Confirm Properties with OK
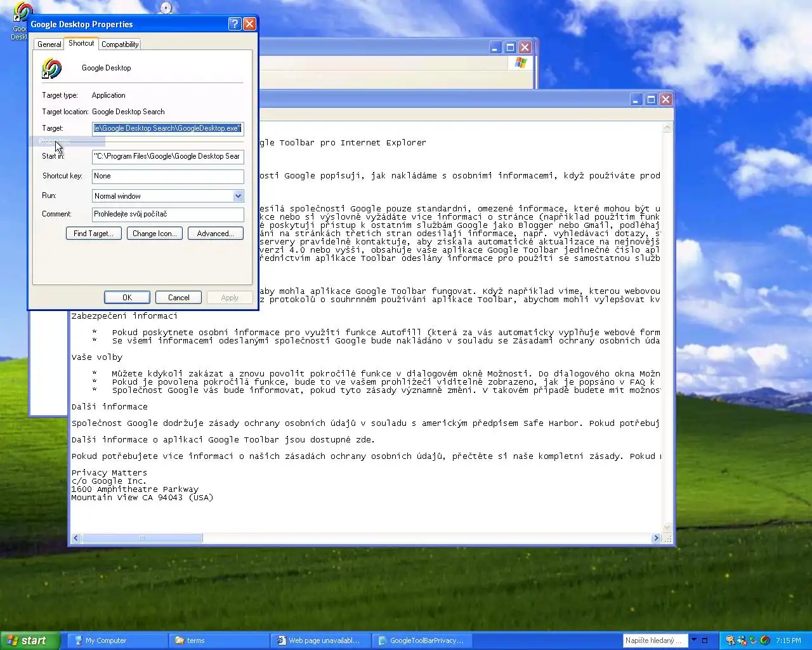Screen dimensions: 812x650 click(x=127, y=298)
